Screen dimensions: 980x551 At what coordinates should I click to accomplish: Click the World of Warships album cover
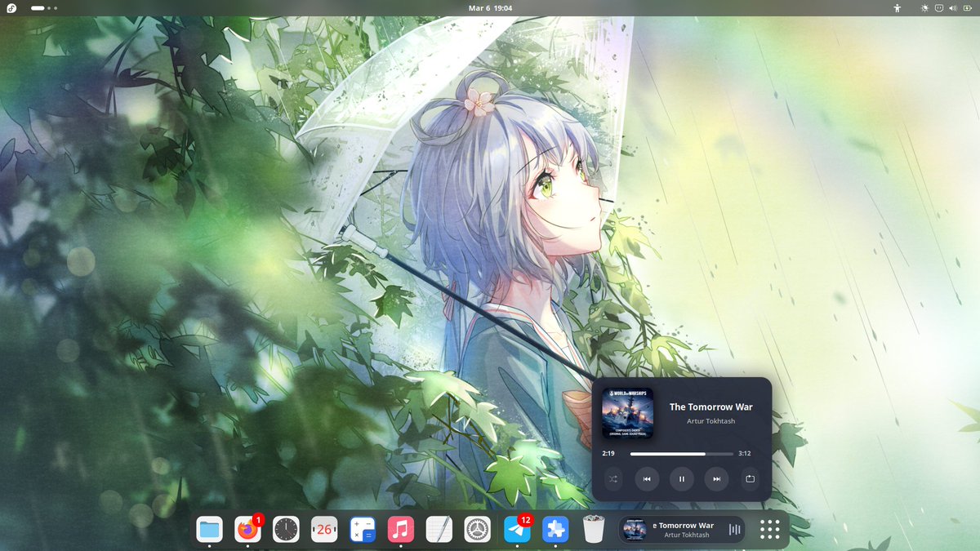[x=627, y=413]
